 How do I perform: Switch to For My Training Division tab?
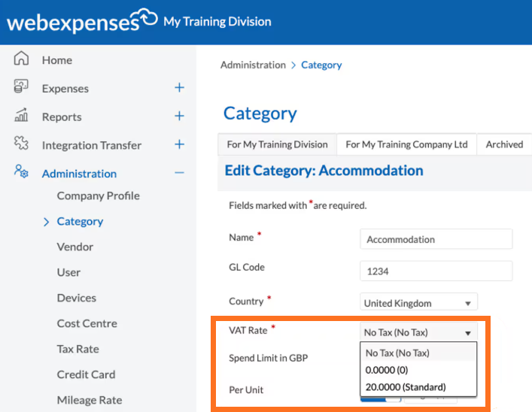[277, 144]
